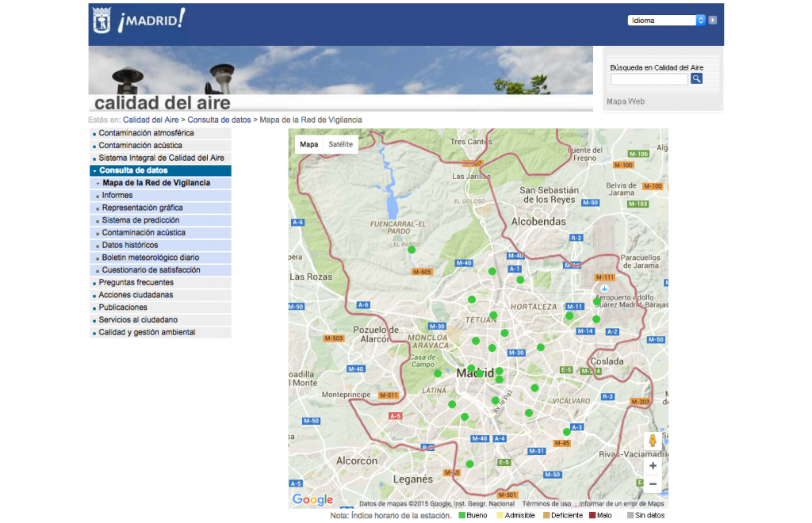This screenshot has width=812, height=523.
Task: Zoom out the map with minus button
Action: (x=653, y=484)
